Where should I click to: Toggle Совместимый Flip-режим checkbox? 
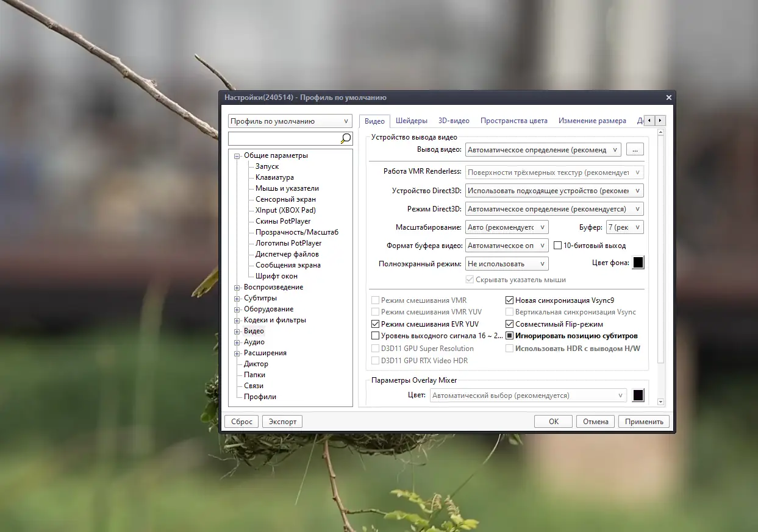tap(510, 324)
